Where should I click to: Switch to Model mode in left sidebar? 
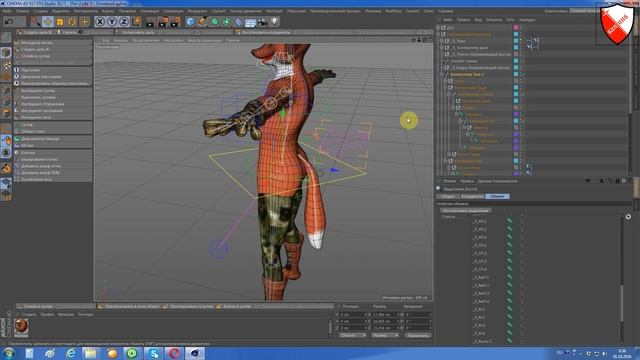[6, 52]
